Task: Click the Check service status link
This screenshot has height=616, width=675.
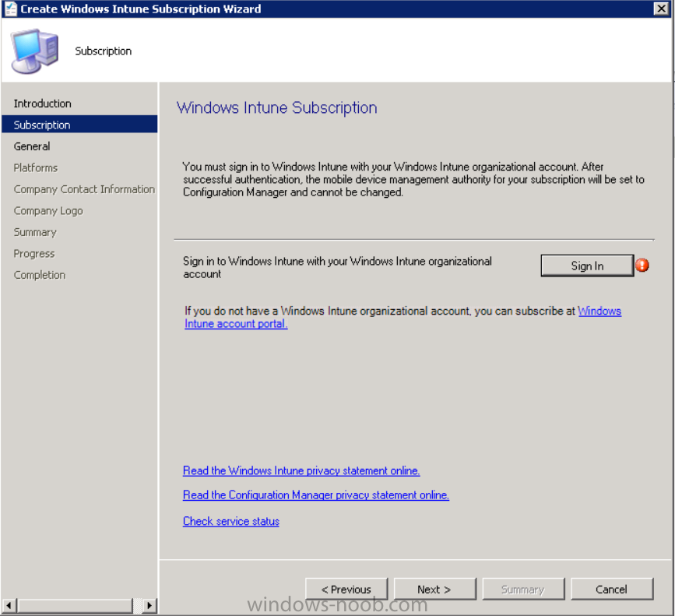Action: pyautogui.click(x=231, y=521)
